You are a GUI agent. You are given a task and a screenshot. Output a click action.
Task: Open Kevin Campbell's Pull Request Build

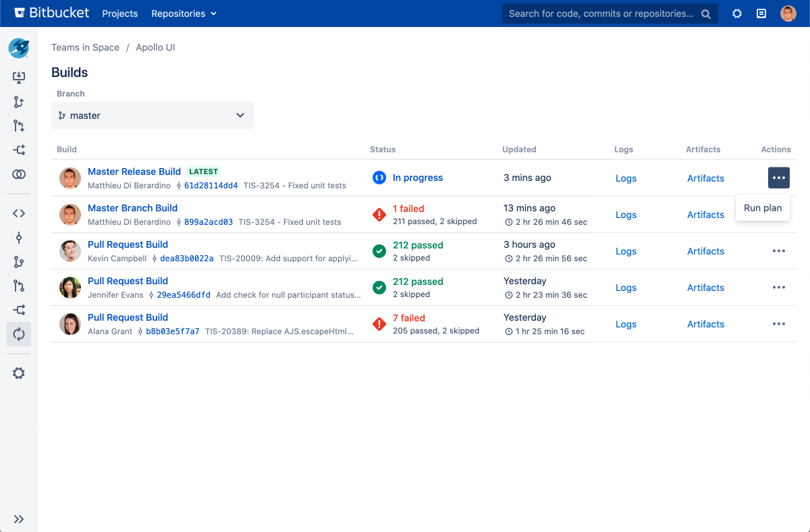(x=128, y=244)
